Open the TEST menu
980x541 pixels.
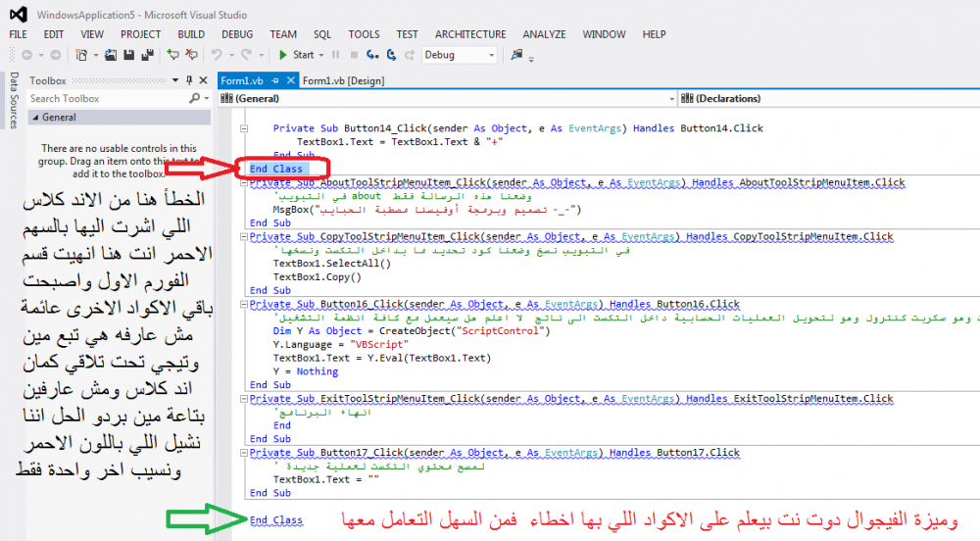407,34
